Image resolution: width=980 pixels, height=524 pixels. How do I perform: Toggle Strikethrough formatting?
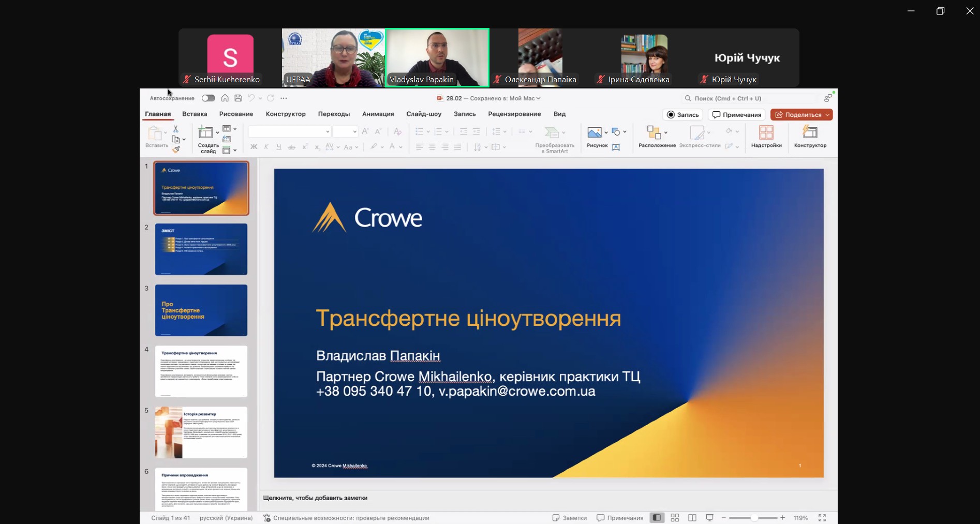[x=291, y=147]
